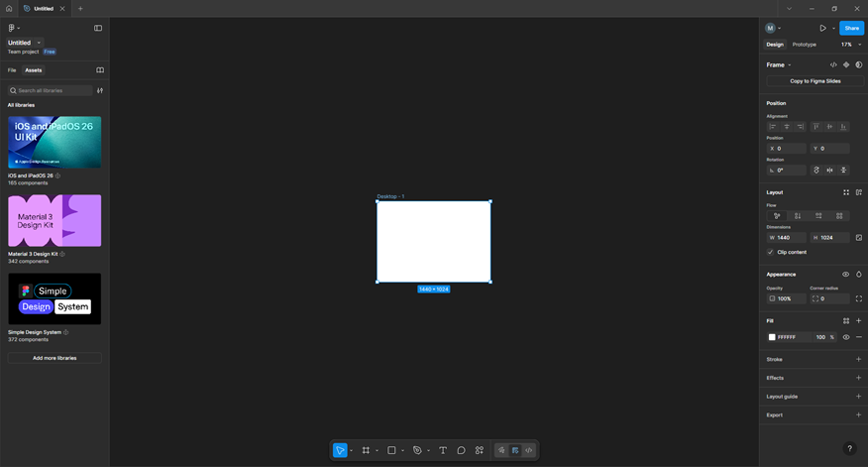Viewport: 868px width, 467px height.
Task: Expand the Untitled file name dropdown
Action: pos(40,43)
